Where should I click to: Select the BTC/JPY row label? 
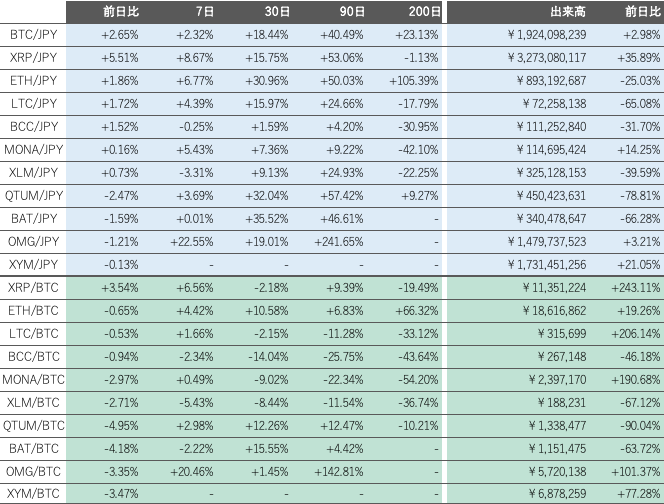point(33,34)
